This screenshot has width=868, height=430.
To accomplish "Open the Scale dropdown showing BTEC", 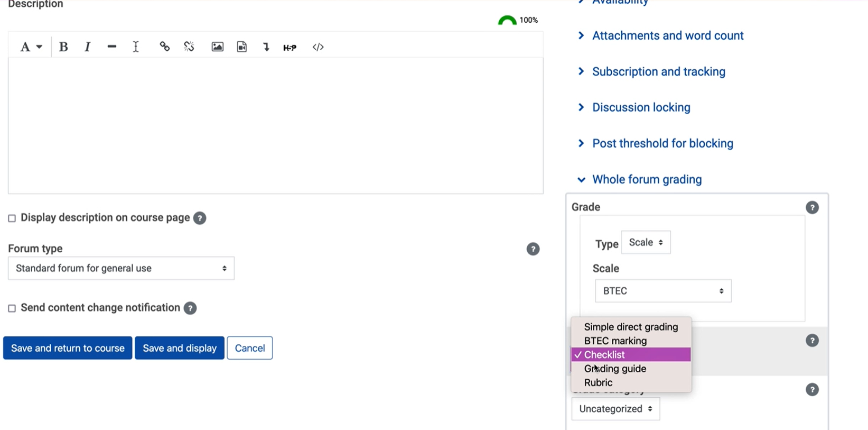I will tap(663, 291).
